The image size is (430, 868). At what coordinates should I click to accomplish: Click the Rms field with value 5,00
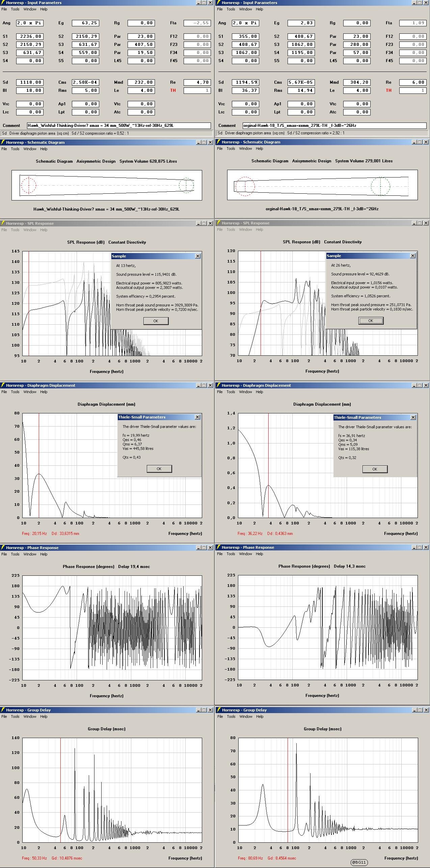click(85, 90)
